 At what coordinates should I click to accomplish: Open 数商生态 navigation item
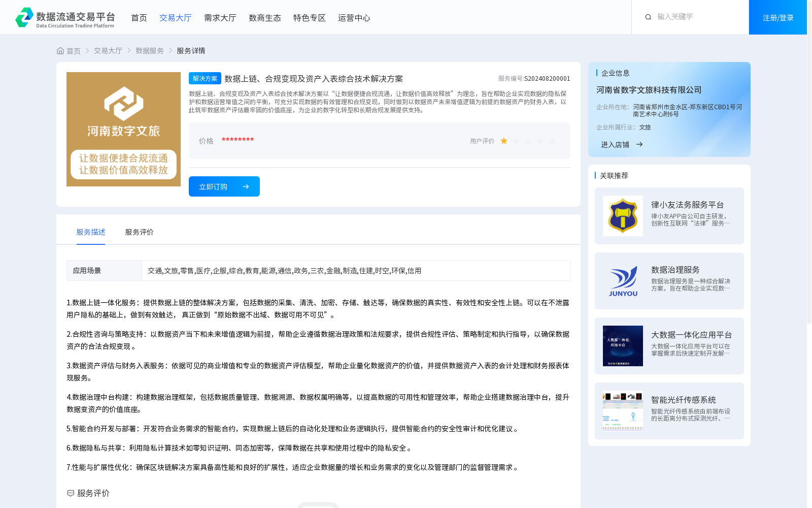[265, 18]
